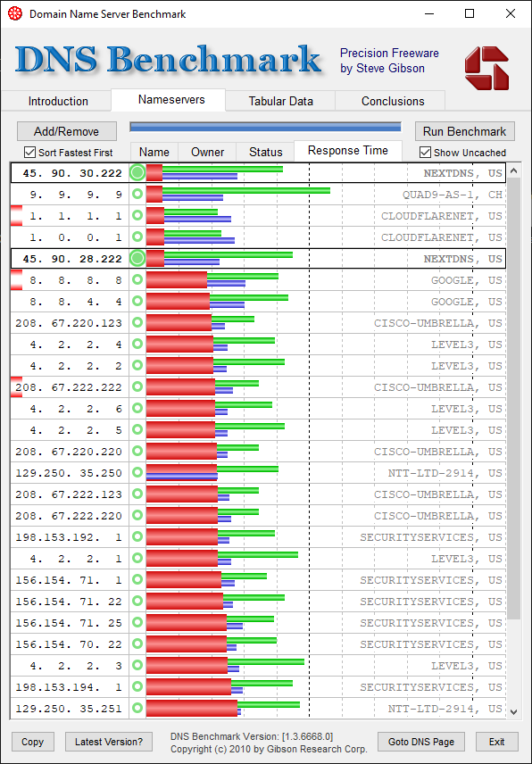This screenshot has height=764, width=532.
Task: Click status circle for 208.67.220.123
Action: click(x=137, y=322)
